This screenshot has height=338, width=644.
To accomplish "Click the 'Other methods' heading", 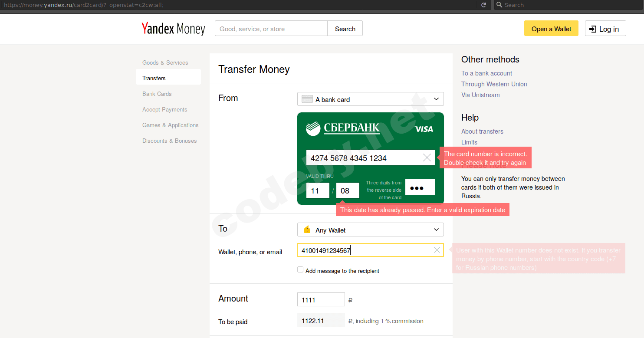I will [490, 59].
